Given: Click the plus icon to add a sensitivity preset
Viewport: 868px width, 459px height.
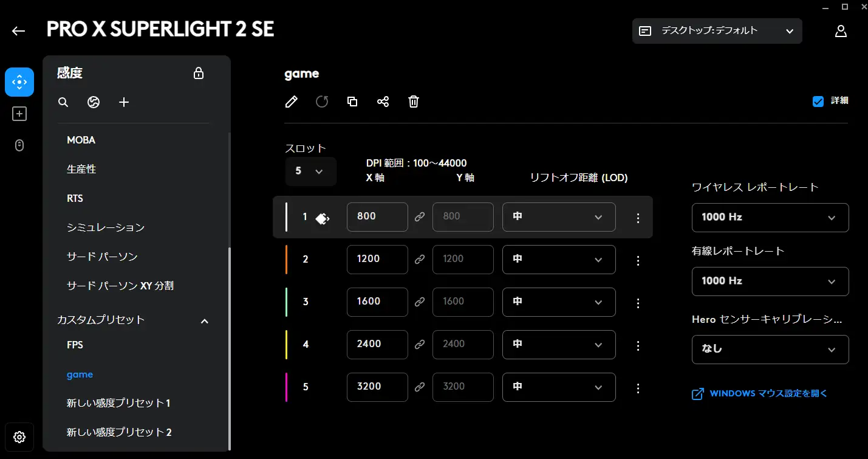Looking at the screenshot, I should [124, 102].
